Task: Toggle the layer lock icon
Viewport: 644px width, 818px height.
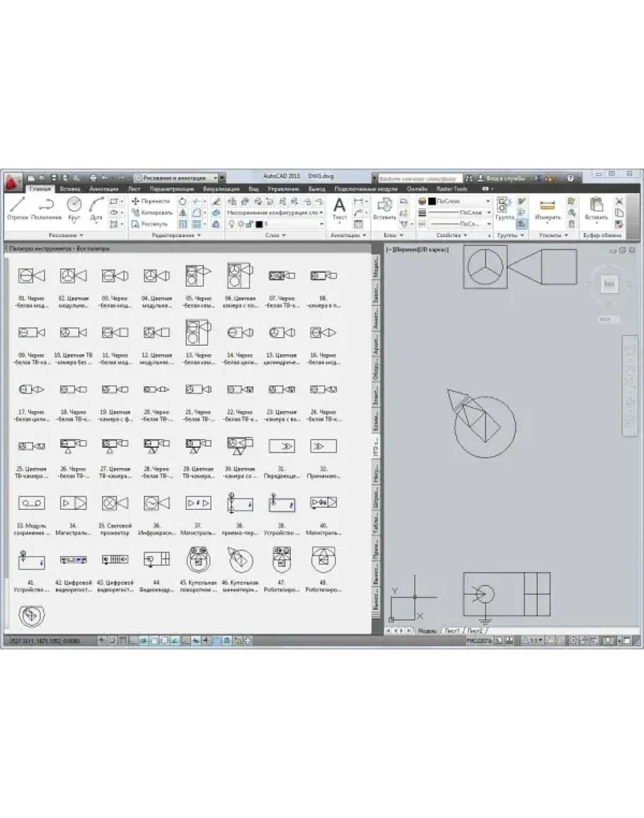Action: (x=248, y=224)
